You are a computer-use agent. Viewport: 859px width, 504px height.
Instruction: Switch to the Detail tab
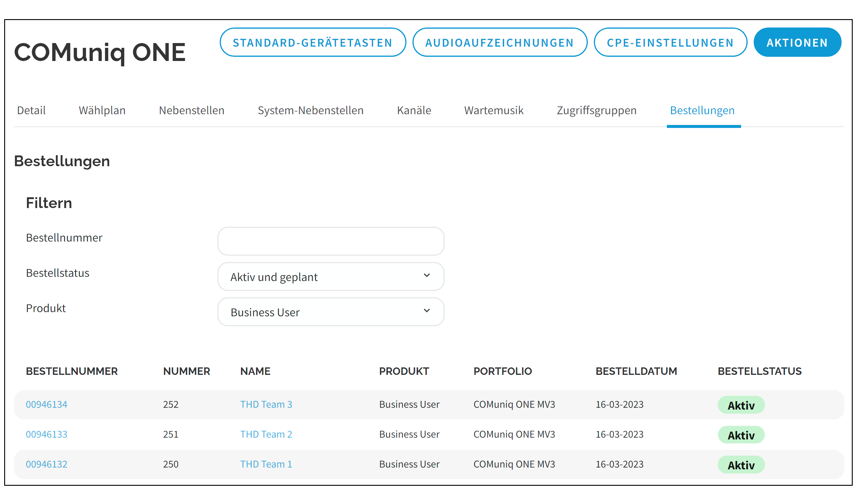(31, 110)
